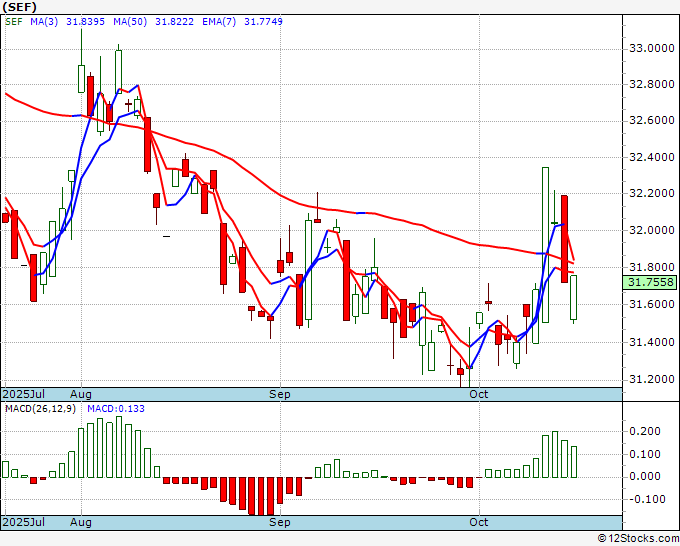Select the MA(3) legend label

click(44, 22)
